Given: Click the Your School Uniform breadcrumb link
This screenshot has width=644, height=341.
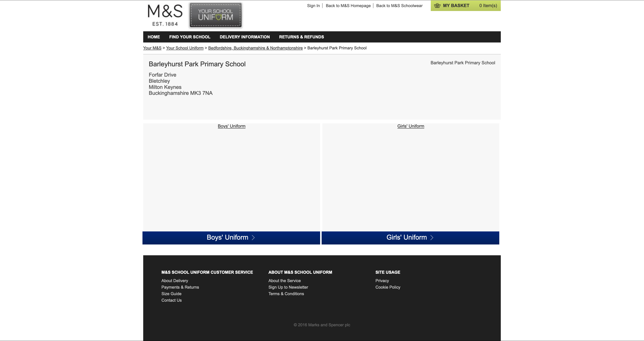Looking at the screenshot, I should pyautogui.click(x=185, y=48).
